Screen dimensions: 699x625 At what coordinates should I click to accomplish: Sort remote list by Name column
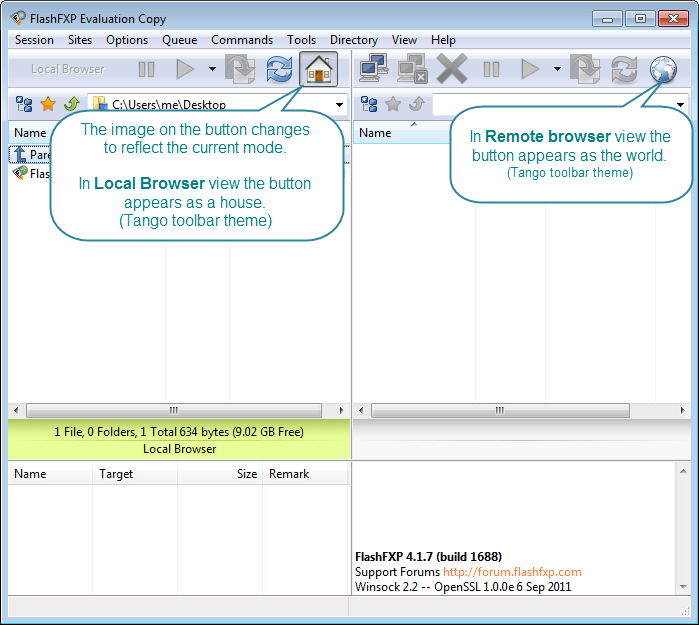(x=401, y=133)
